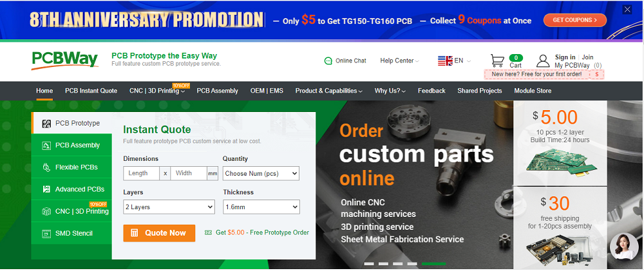
Task: Close the anniversary promotion banner
Action: tap(627, 10)
